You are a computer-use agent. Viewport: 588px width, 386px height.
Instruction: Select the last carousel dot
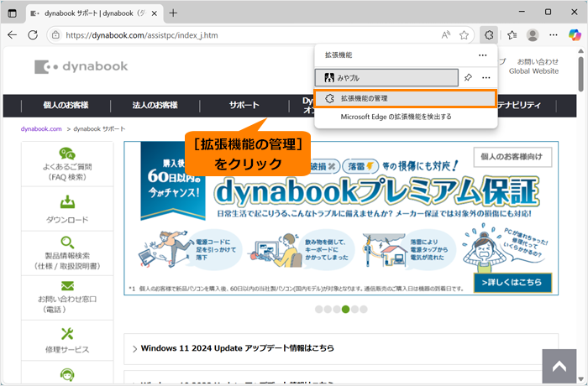(364, 309)
